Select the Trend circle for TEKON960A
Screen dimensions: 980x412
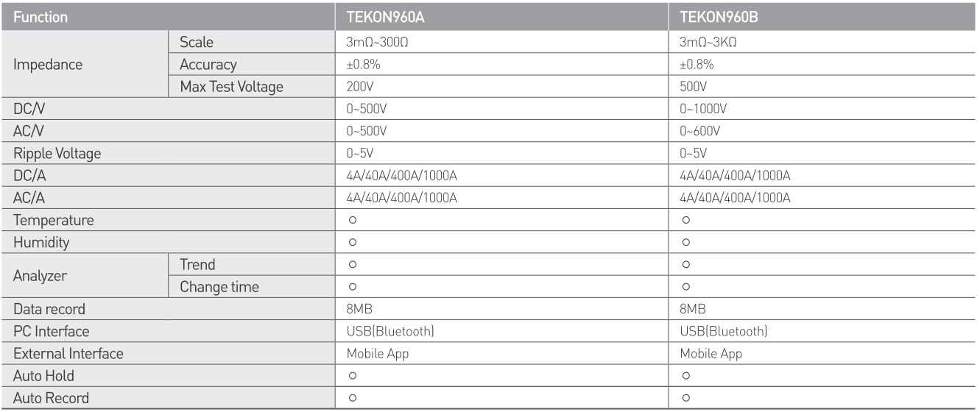coord(352,263)
